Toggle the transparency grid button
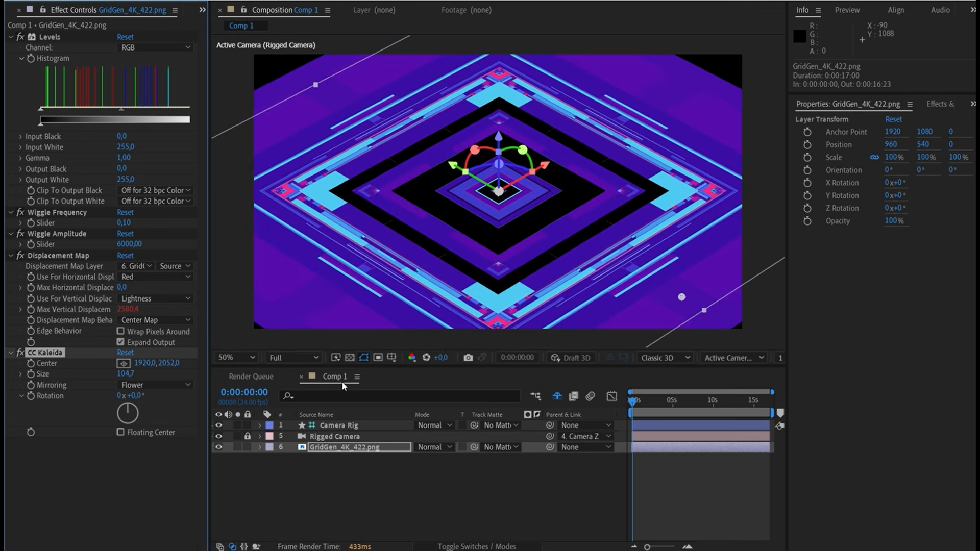980x551 pixels. (x=350, y=358)
